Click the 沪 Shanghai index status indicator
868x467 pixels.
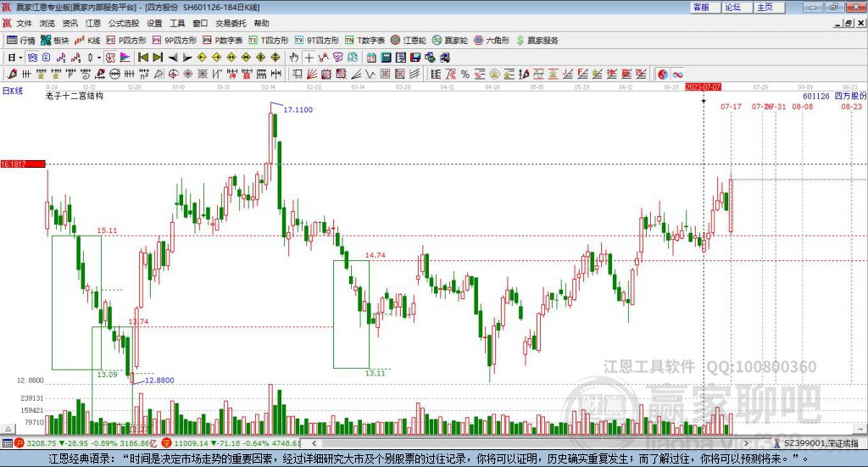point(8,443)
